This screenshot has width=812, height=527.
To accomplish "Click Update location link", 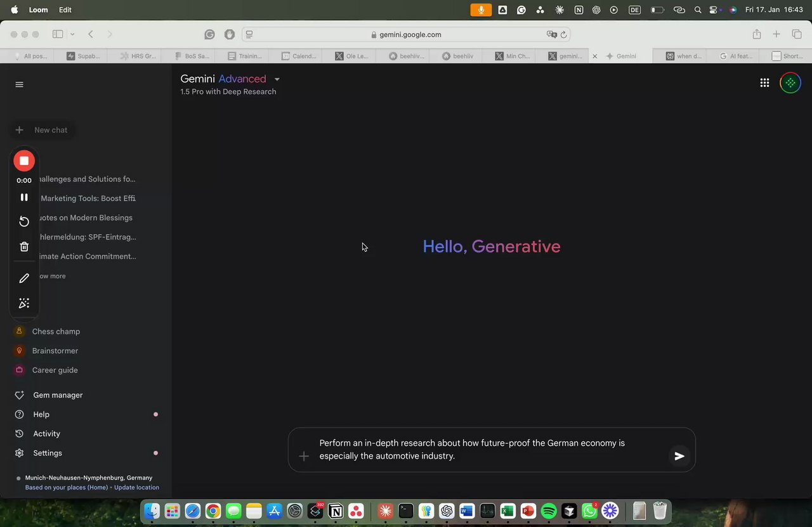I will pyautogui.click(x=136, y=488).
